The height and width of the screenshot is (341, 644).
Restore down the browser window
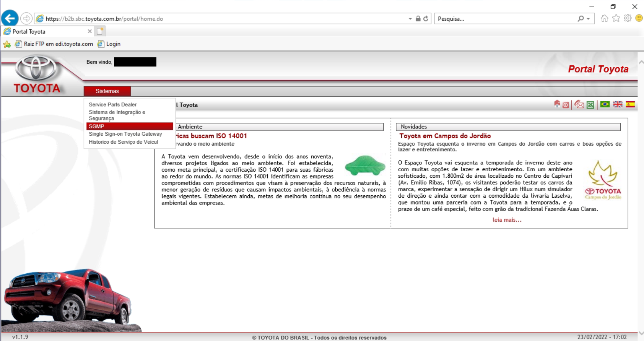[x=613, y=6]
